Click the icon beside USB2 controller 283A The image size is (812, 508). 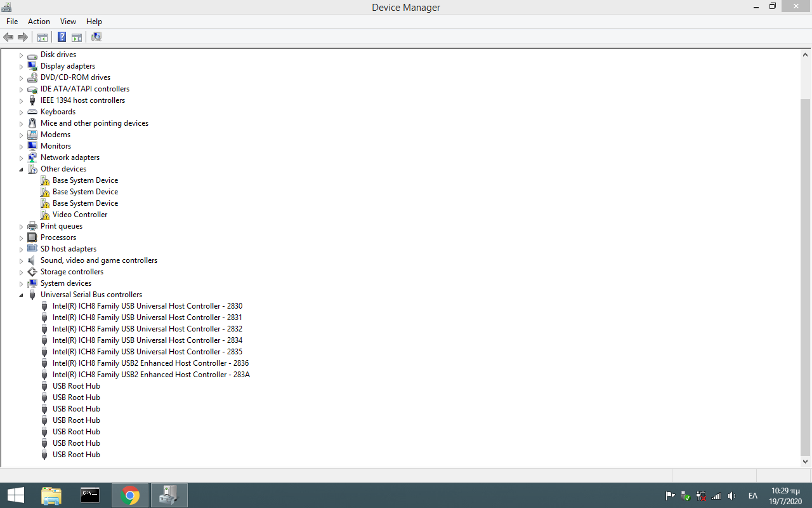tap(44, 375)
